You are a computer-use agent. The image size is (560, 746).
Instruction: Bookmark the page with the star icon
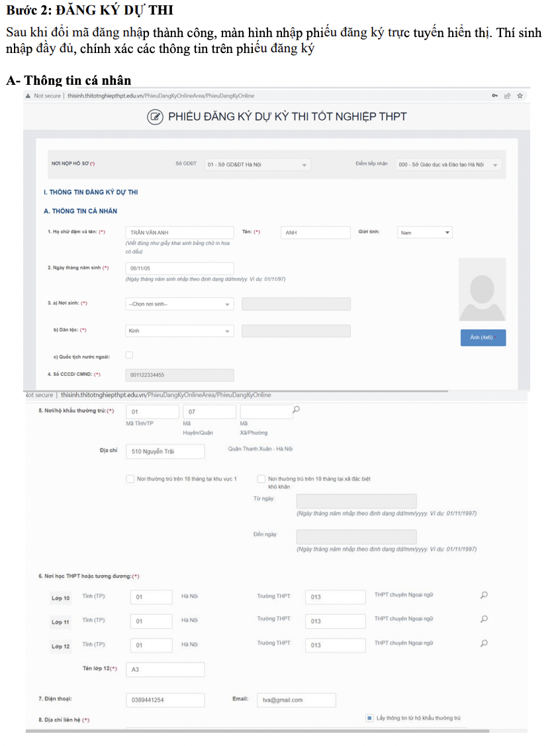coord(520,95)
